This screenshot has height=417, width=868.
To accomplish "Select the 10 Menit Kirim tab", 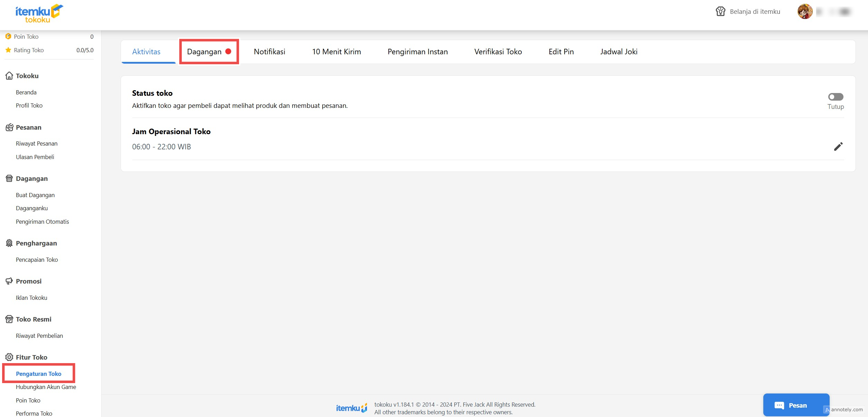I will [x=336, y=52].
